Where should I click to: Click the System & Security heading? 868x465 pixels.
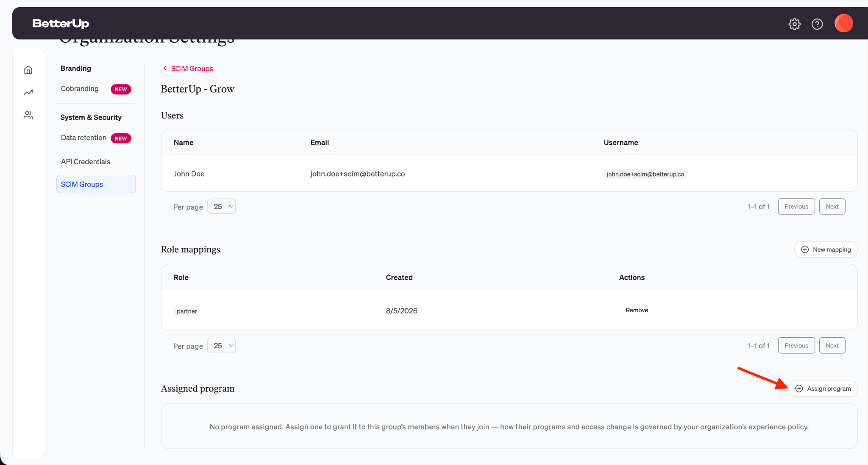pyautogui.click(x=91, y=117)
